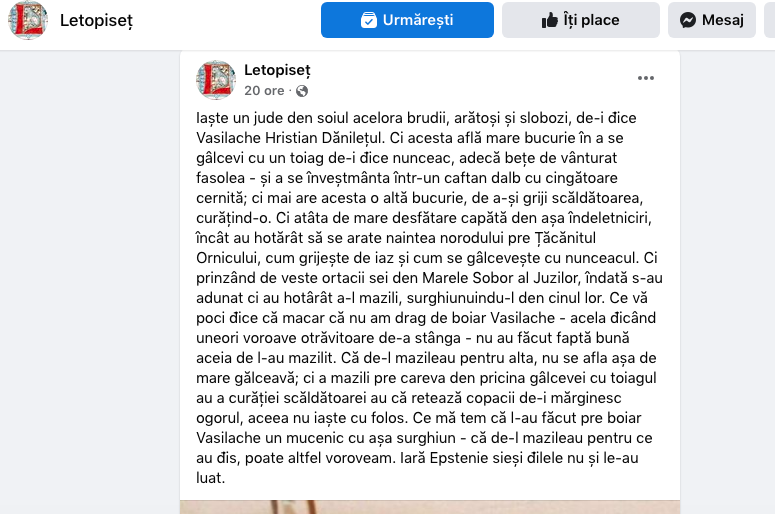
Task: Click the checkmark icon inside Urmărești
Action: coord(369,20)
